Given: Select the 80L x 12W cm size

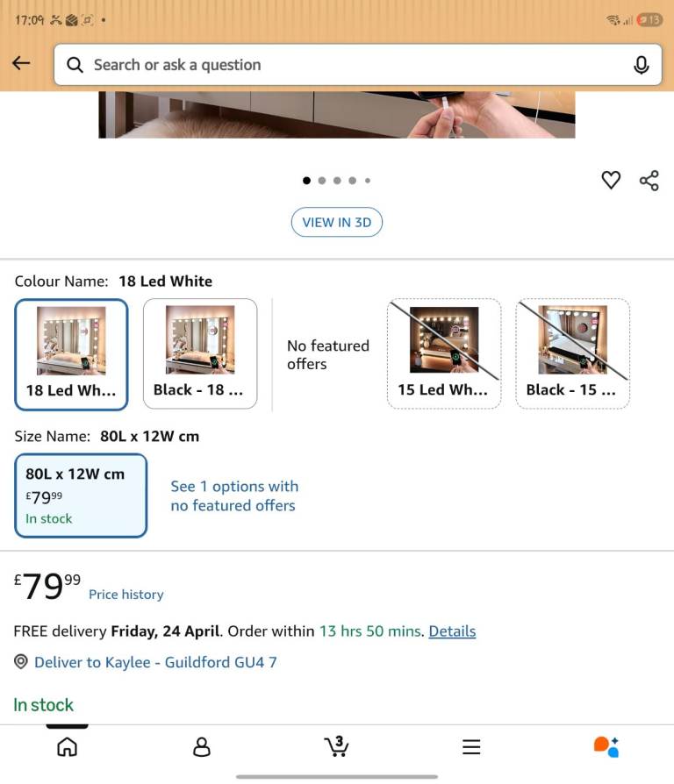Looking at the screenshot, I should point(81,495).
